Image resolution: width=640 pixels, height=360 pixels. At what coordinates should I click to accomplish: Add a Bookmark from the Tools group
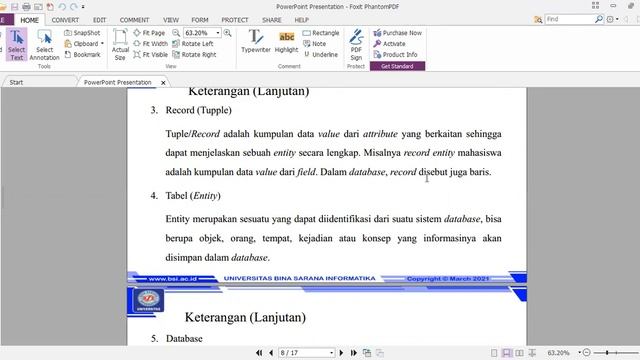tap(82, 54)
